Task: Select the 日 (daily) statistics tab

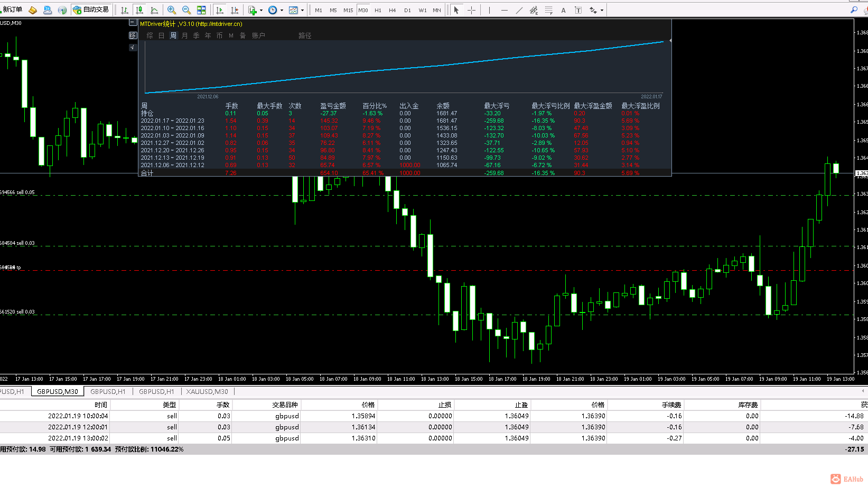Action: (x=161, y=35)
